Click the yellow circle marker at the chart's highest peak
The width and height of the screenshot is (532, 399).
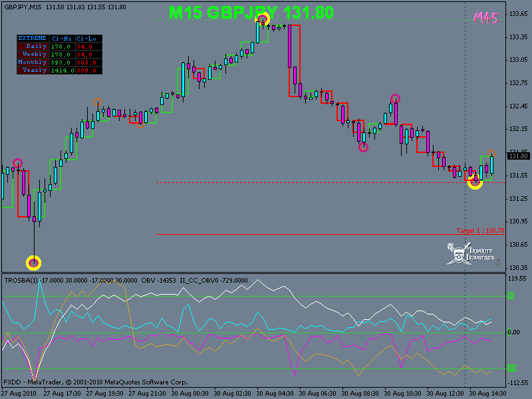[x=263, y=19]
